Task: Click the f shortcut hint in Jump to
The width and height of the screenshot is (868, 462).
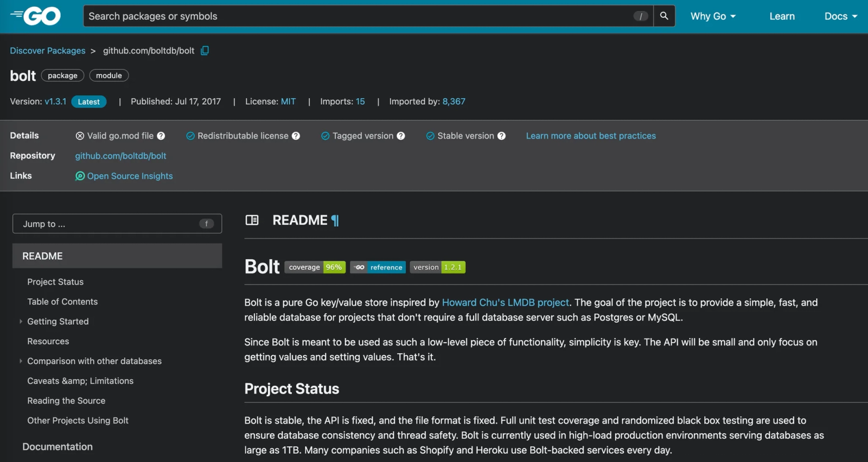Action: pyautogui.click(x=206, y=223)
